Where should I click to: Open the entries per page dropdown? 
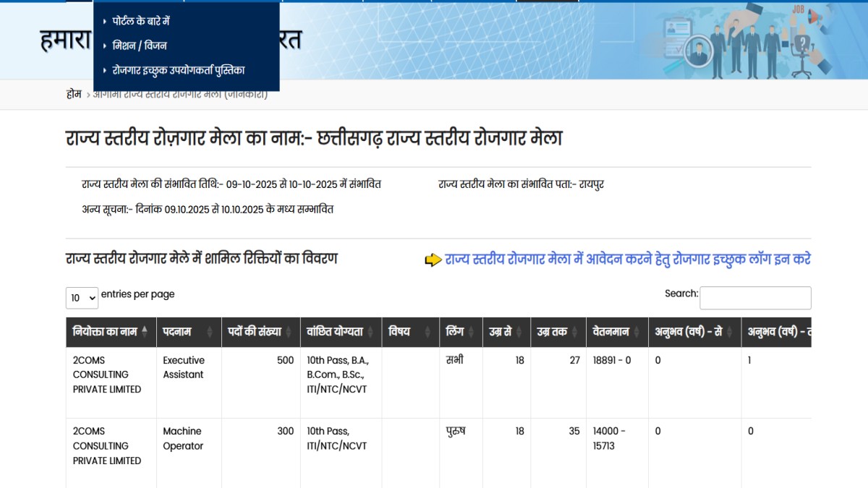pos(82,297)
